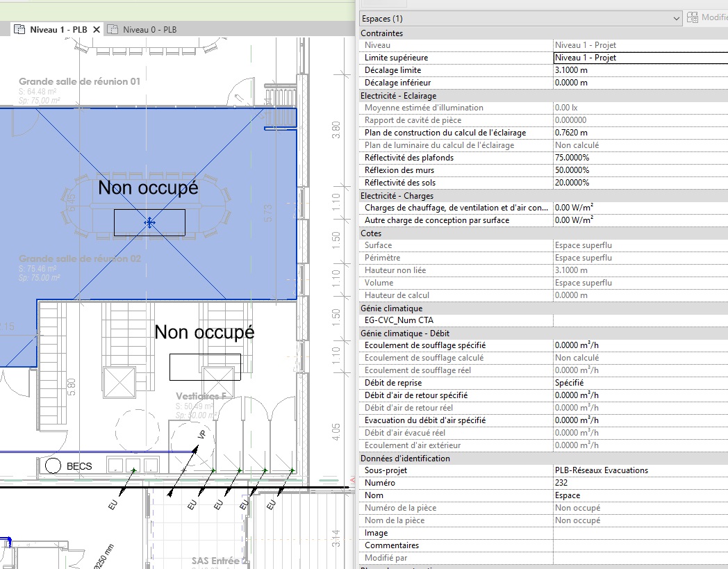Open the Espaces (1) filter dropdown
728x569 pixels.
(x=676, y=19)
